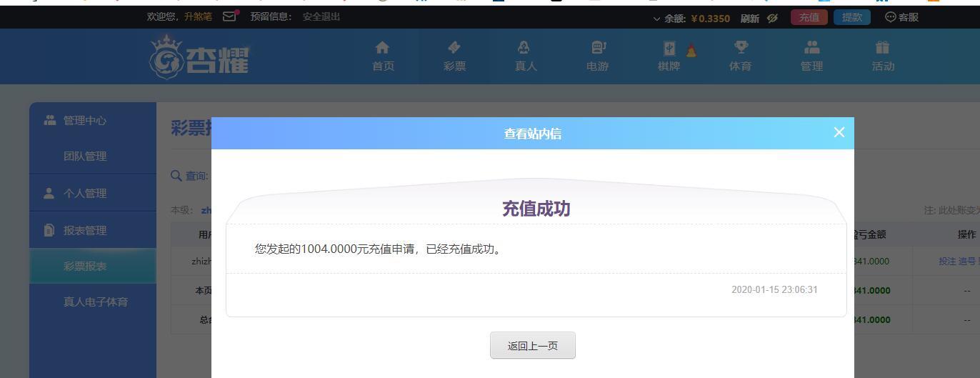Screen dimensions: 980x378
Task: Open the 活动 gift box icon
Action: 883,48
